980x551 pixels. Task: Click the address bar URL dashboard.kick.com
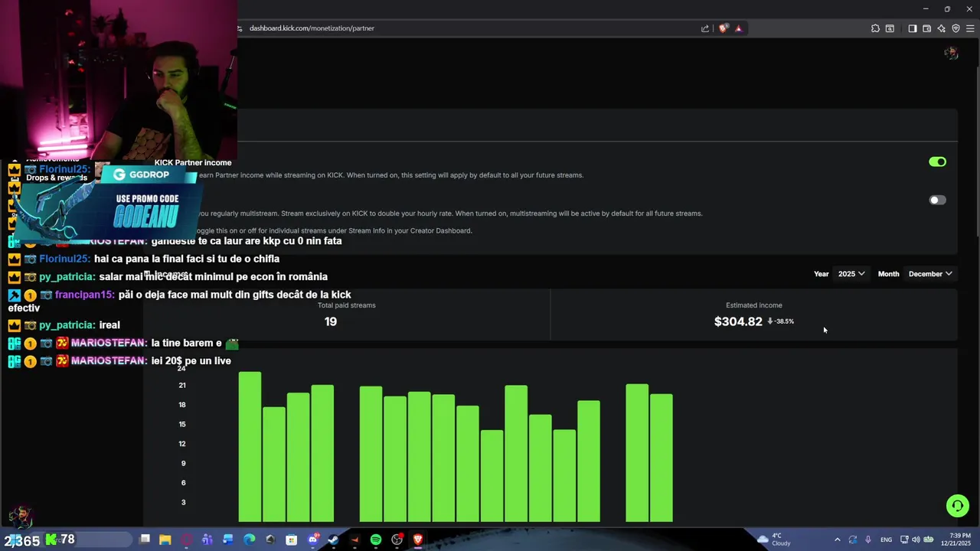click(x=312, y=28)
